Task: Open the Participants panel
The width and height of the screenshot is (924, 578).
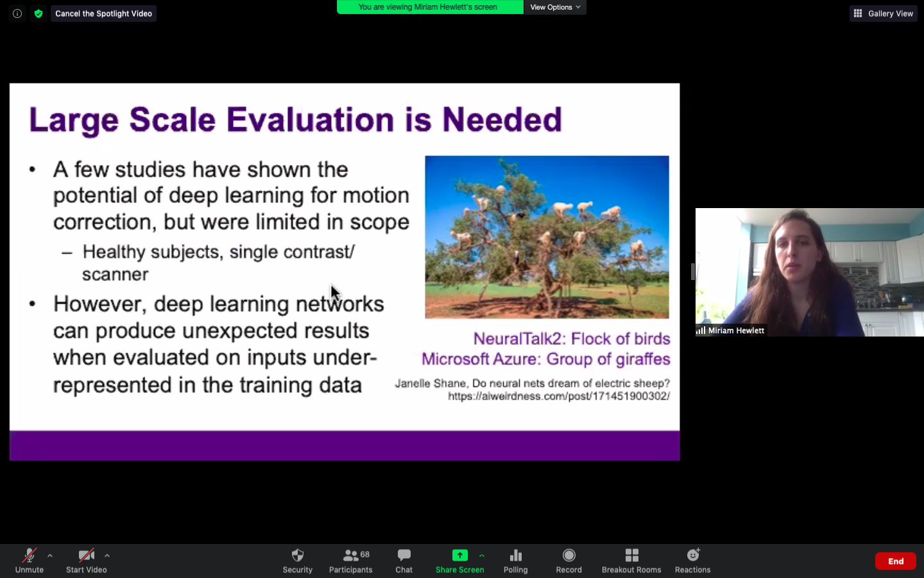Action: click(350, 560)
